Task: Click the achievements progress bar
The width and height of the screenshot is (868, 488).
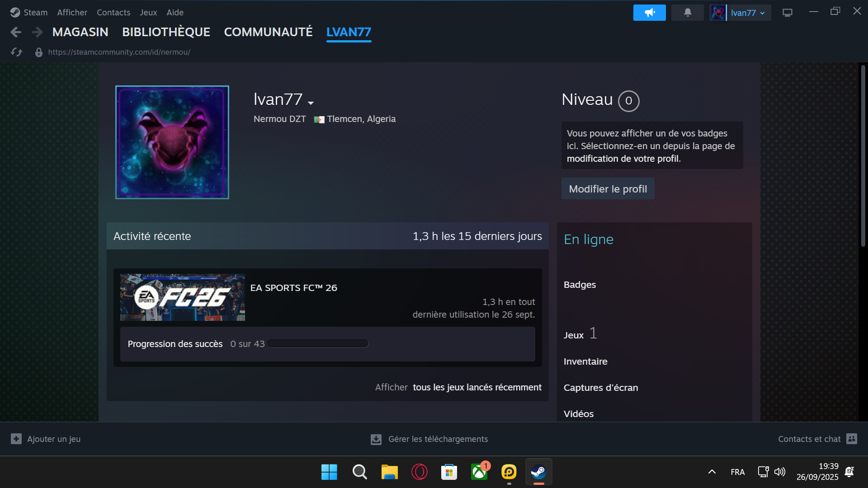Action: click(318, 343)
